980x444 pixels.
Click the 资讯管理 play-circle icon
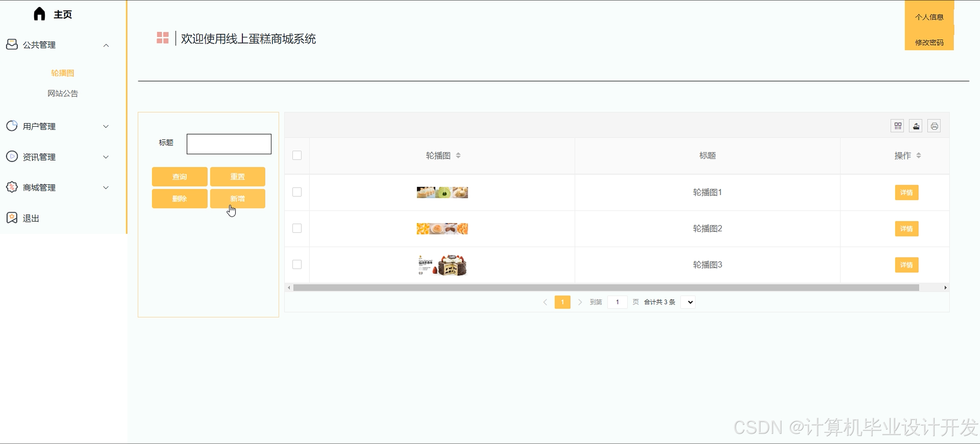[12, 156]
